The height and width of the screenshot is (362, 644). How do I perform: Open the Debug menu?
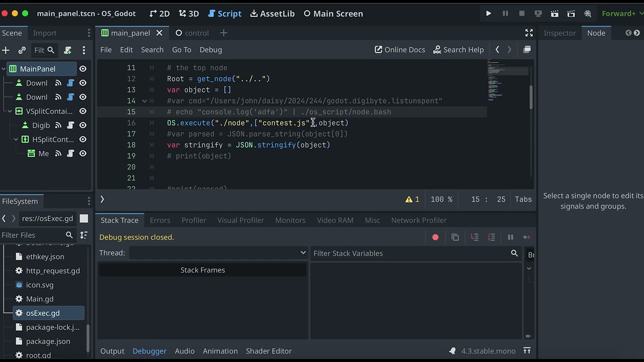[210, 50]
